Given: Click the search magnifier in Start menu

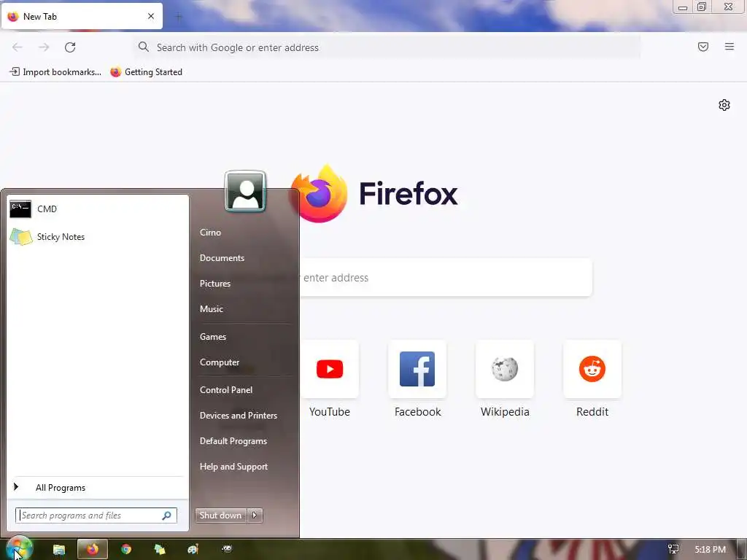Looking at the screenshot, I should 167,516.
